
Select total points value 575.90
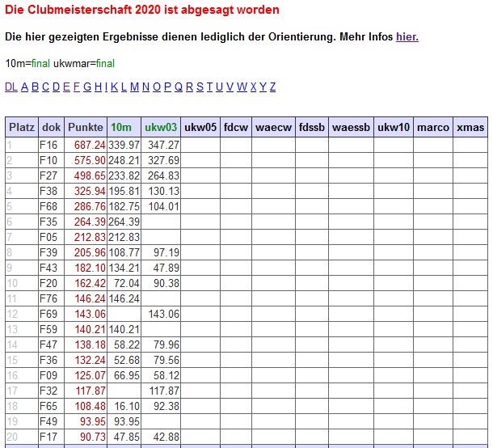pyautogui.click(x=86, y=160)
